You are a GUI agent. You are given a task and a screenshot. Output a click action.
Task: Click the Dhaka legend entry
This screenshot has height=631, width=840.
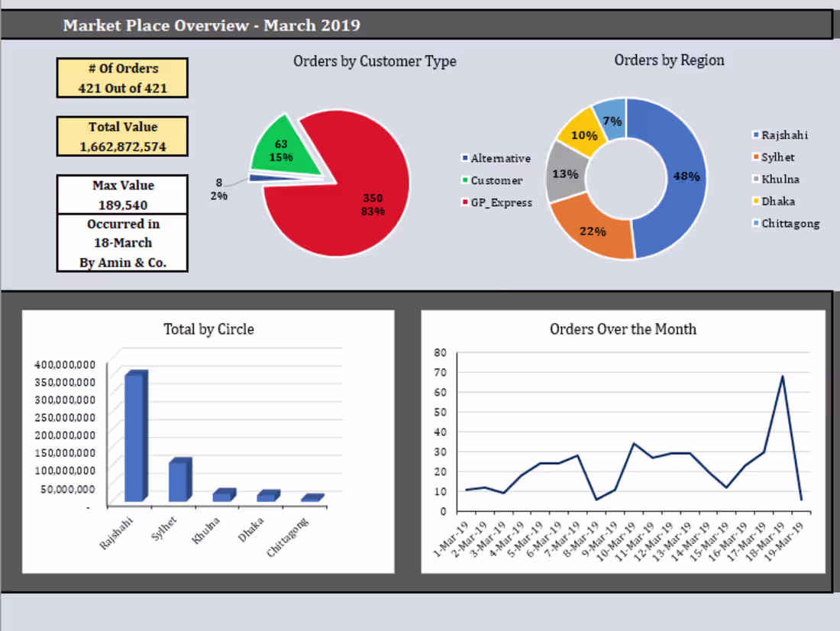point(774,201)
